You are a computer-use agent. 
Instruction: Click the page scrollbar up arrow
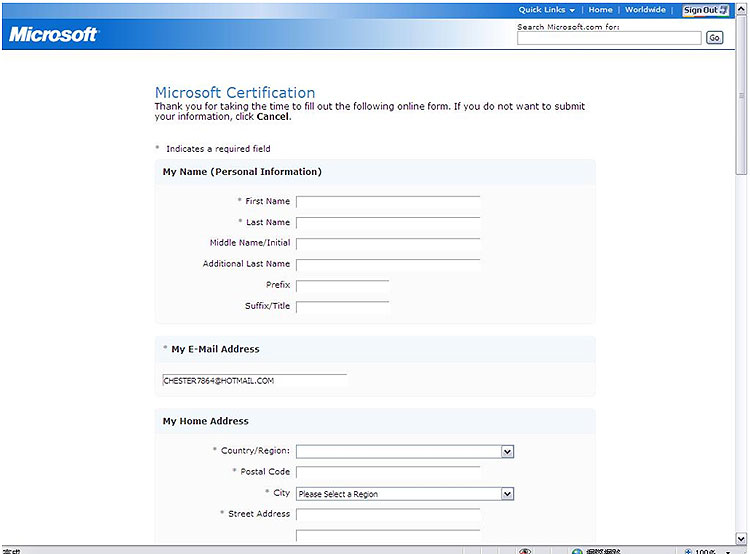(x=741, y=9)
